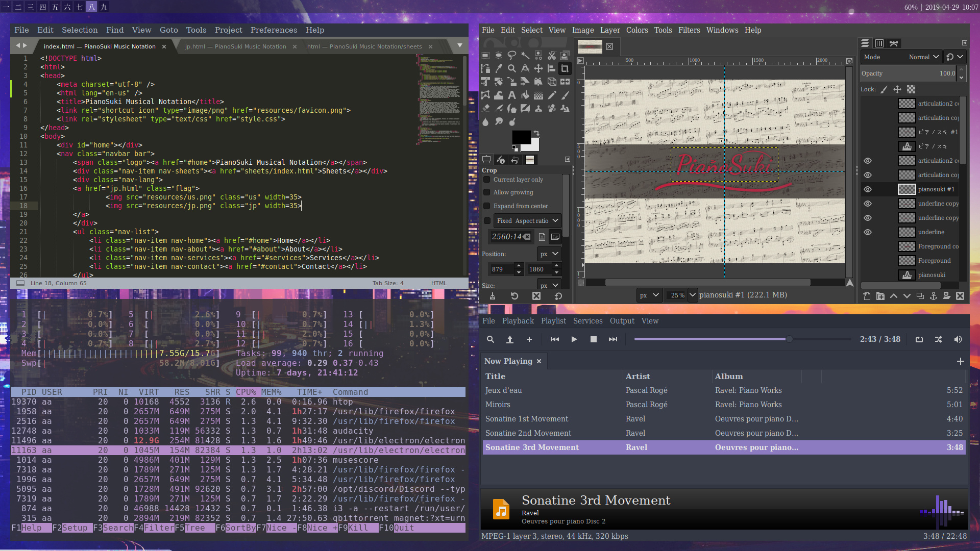Toggle repeat in music player
This screenshot has height=551, width=980.
(919, 339)
